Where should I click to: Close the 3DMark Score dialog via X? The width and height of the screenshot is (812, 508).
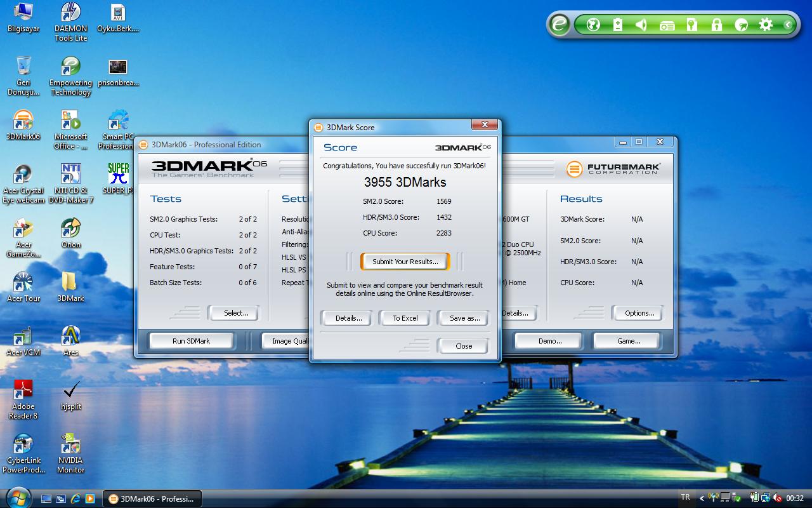pyautogui.click(x=485, y=125)
